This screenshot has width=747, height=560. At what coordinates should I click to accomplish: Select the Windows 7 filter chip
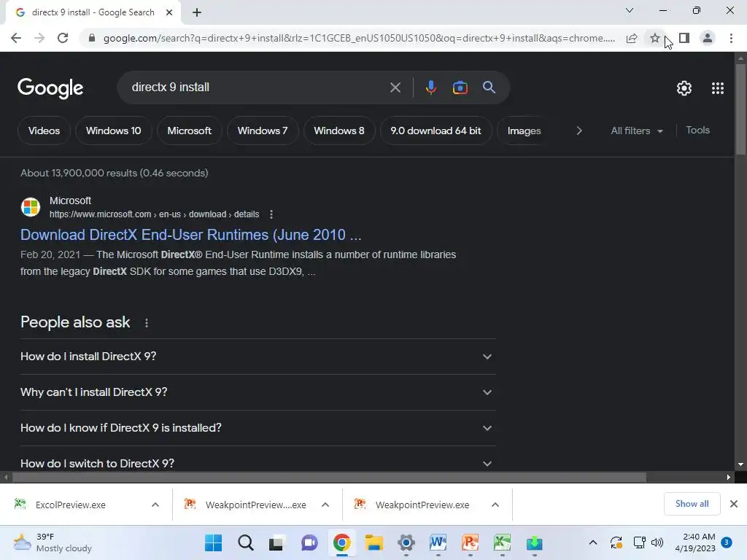pyautogui.click(x=263, y=131)
